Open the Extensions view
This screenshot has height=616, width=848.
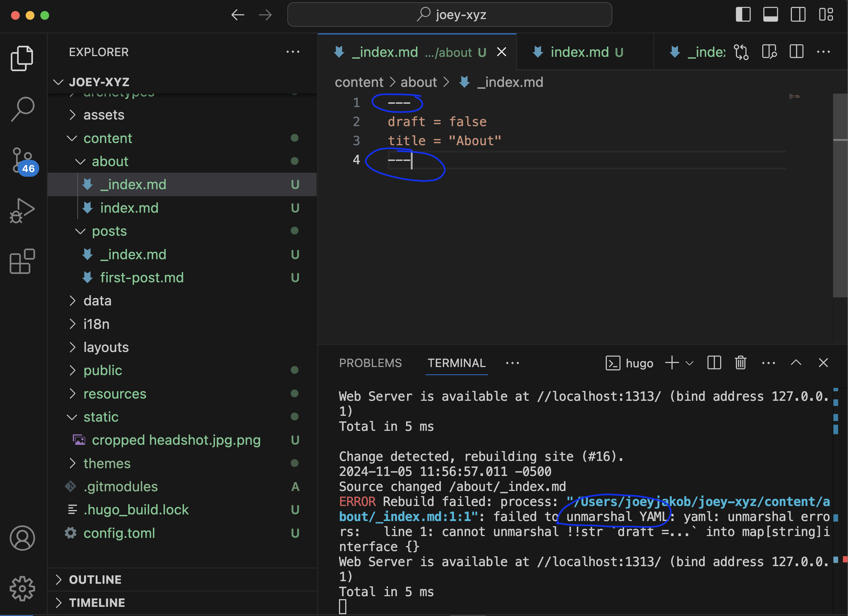(x=22, y=261)
